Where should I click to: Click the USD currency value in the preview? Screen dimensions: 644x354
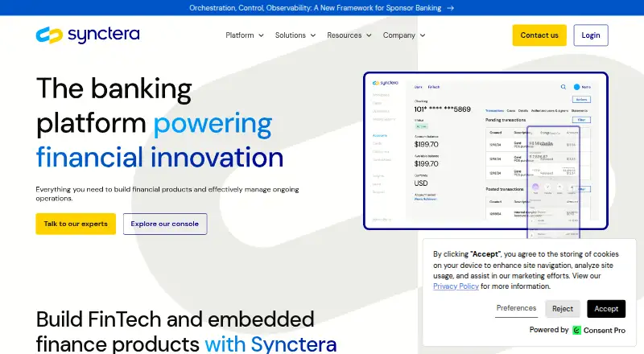421,183
